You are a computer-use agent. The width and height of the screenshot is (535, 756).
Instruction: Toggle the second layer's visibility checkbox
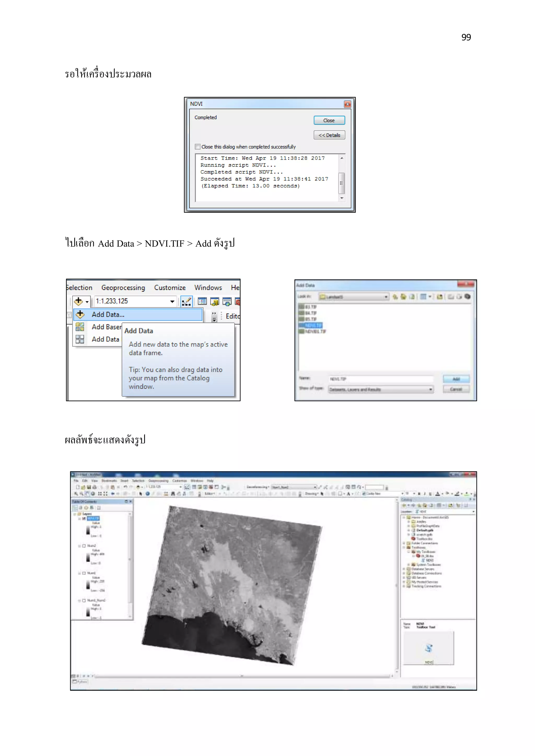coord(84,546)
